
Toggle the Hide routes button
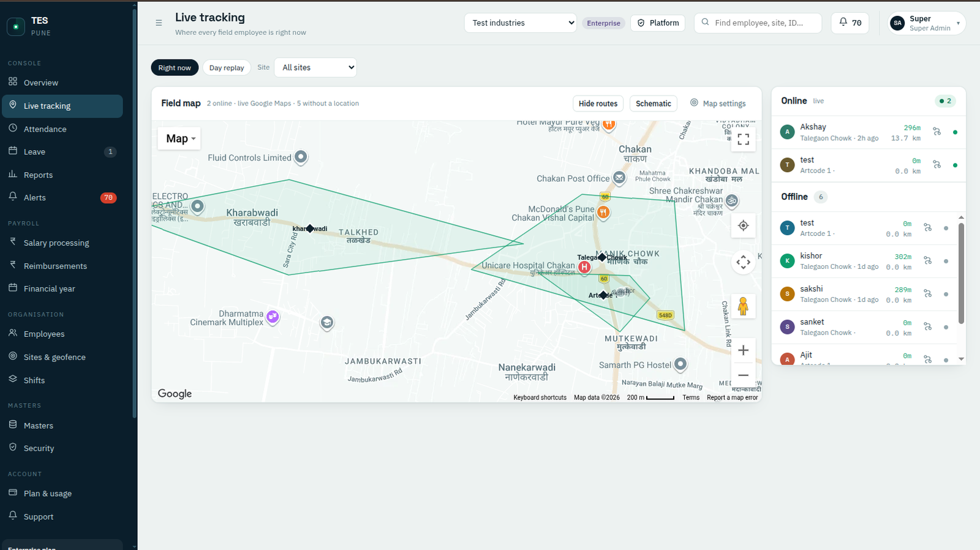598,104
